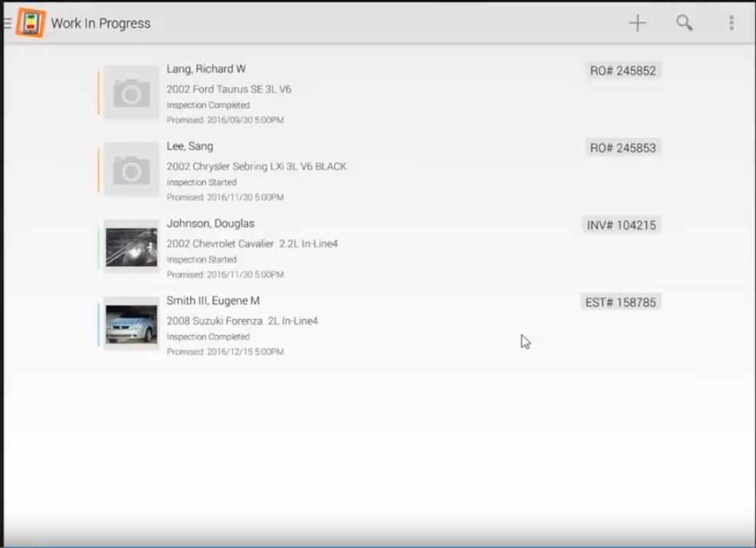Tap the app logo beside Work In Progress
This screenshot has height=548, width=756.
click(31, 22)
